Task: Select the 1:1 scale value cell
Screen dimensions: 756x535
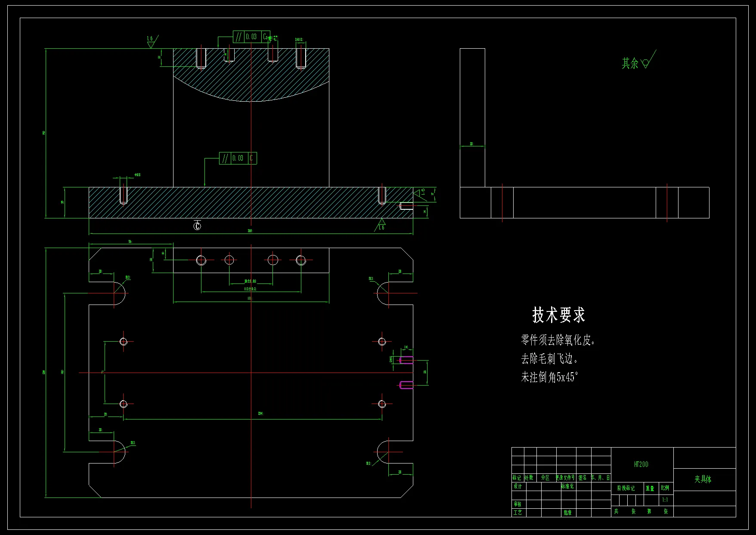Action: [666, 500]
